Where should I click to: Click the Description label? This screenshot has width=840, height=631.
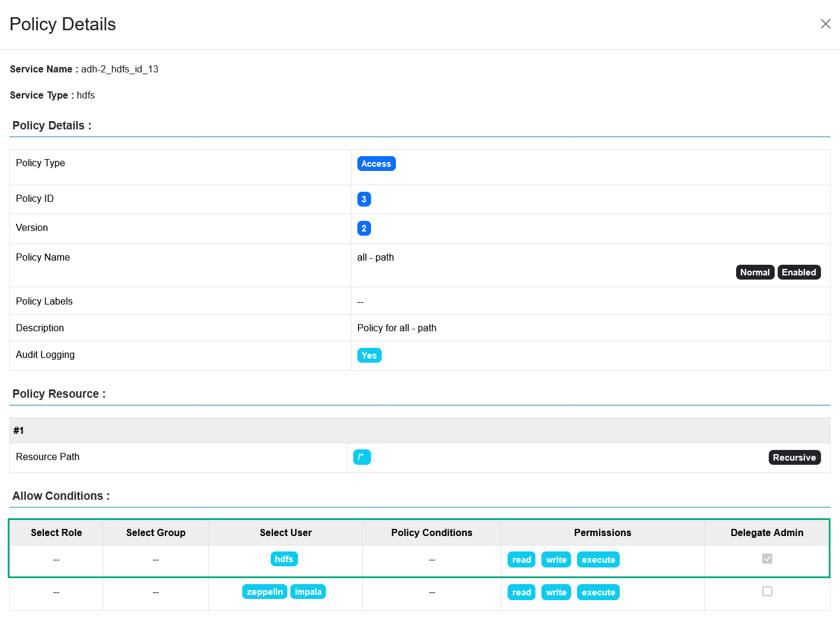click(x=40, y=328)
